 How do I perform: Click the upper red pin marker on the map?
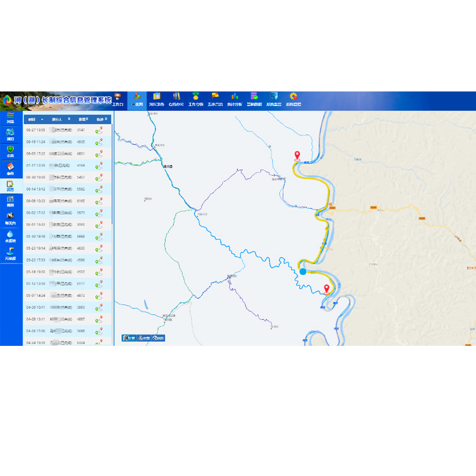pos(297,156)
